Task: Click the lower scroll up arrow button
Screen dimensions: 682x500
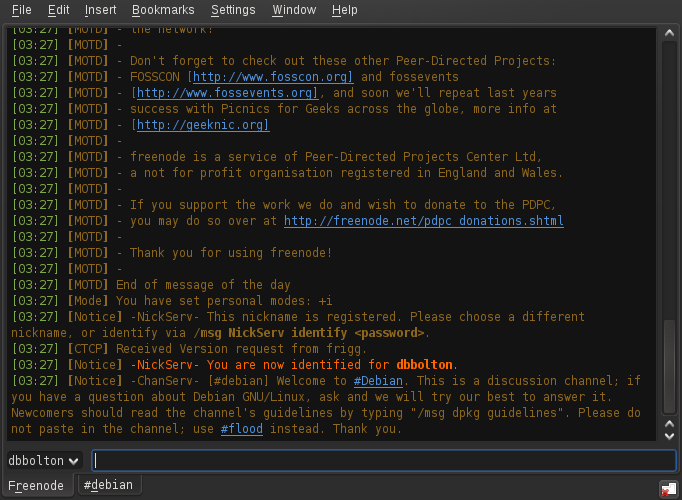Action: [669, 423]
